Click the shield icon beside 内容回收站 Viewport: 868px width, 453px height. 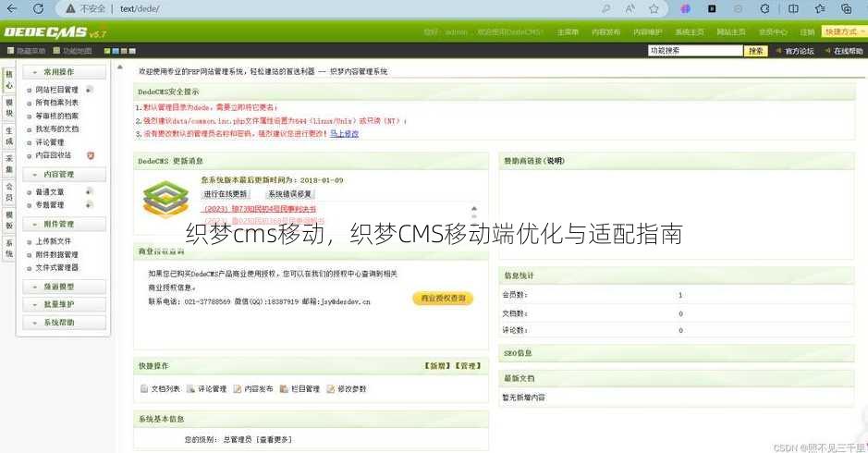pyautogui.click(x=91, y=155)
